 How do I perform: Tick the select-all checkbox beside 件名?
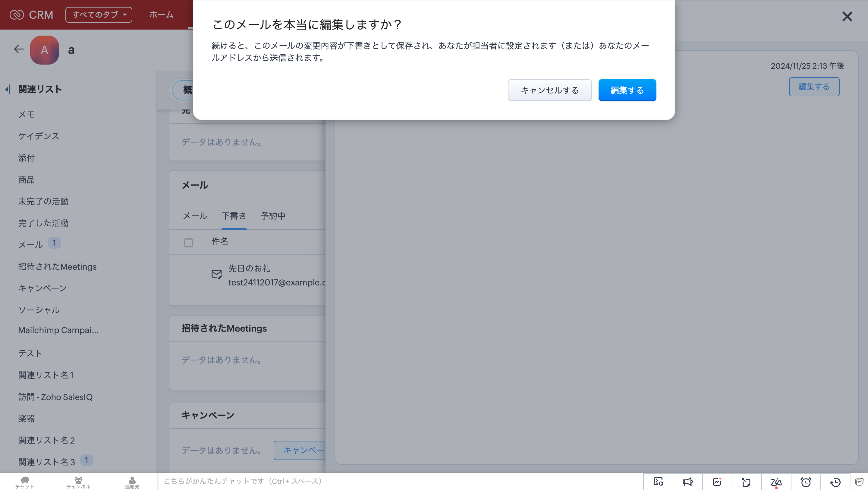(188, 243)
